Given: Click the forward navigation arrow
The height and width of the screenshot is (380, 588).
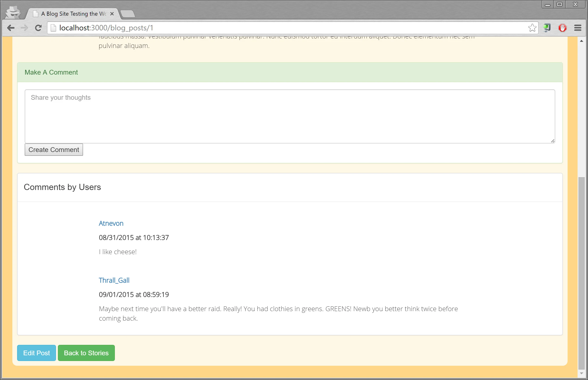Looking at the screenshot, I should coord(24,28).
